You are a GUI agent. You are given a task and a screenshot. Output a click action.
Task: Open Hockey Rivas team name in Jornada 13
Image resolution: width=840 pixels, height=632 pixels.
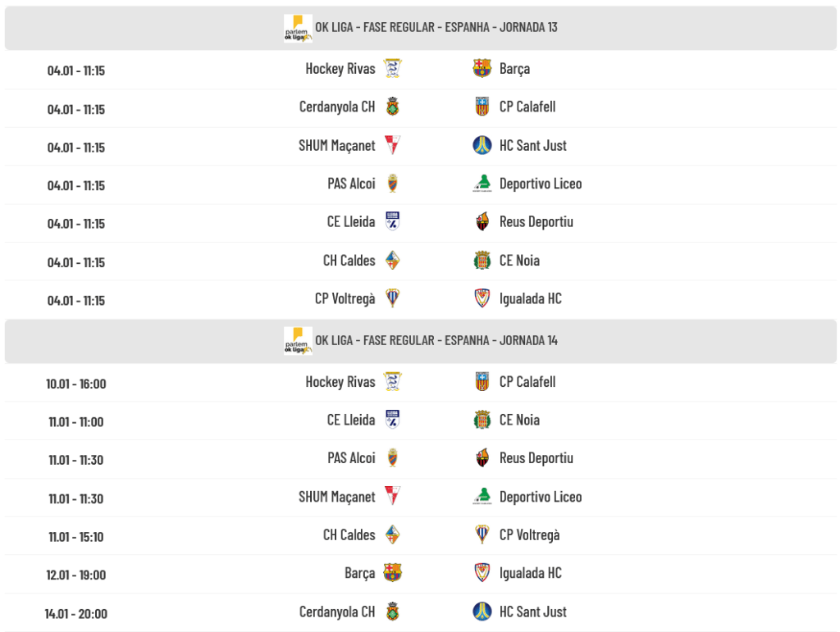coord(340,69)
